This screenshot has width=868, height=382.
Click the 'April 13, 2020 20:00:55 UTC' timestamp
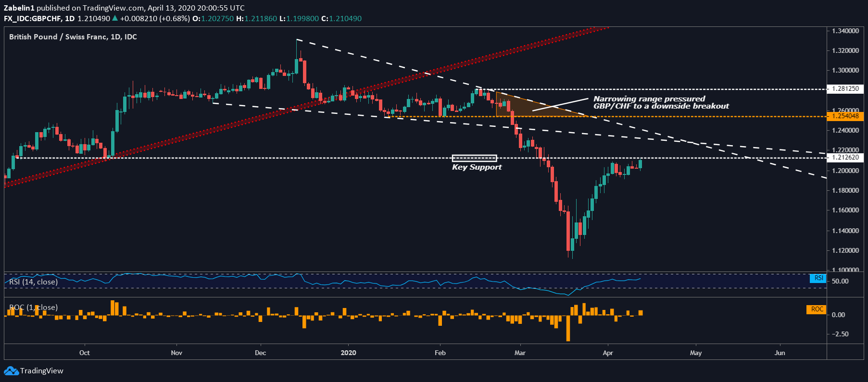click(x=196, y=8)
